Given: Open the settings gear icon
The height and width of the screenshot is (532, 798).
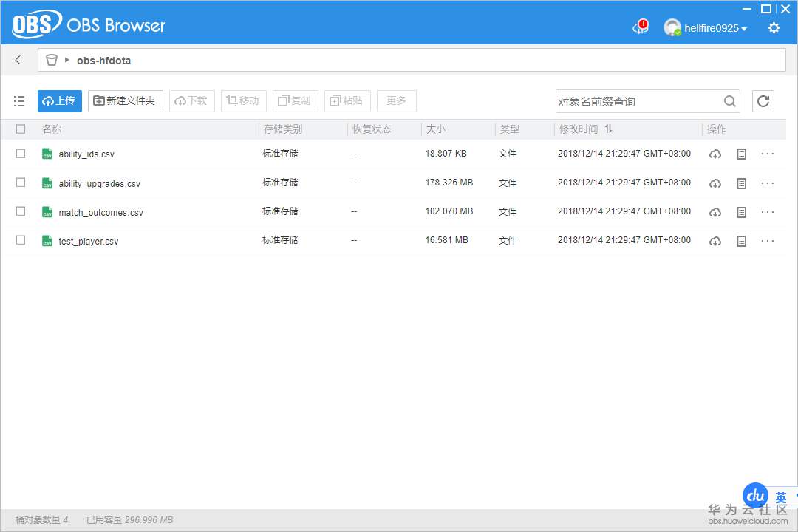Looking at the screenshot, I should pos(774,27).
